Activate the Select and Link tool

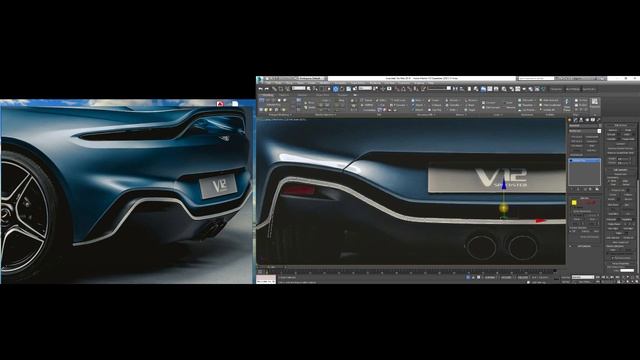tap(274, 89)
